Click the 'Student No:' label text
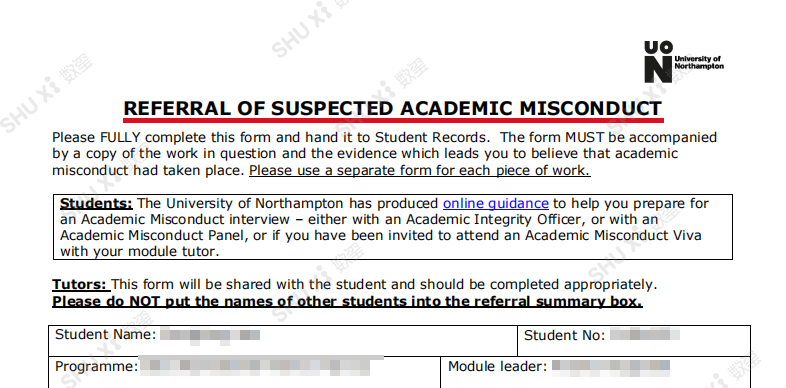 [x=564, y=335]
